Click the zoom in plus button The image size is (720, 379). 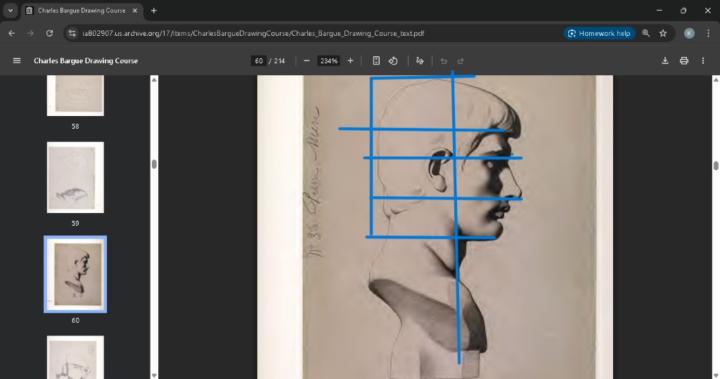[x=350, y=61]
